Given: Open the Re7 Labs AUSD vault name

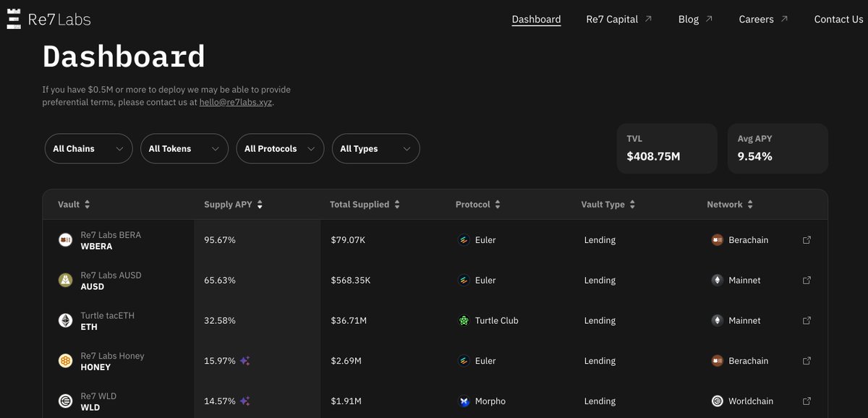Looking at the screenshot, I should [111, 276].
